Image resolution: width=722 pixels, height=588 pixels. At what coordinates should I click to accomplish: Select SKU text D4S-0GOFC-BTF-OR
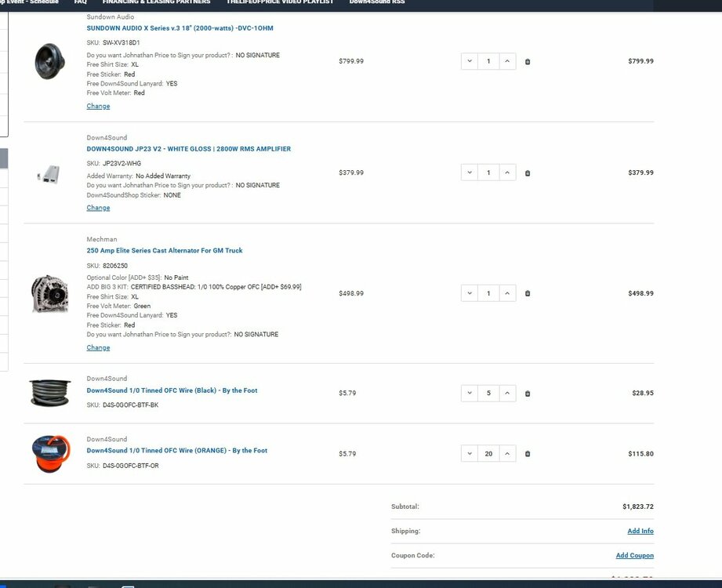[x=131, y=466]
